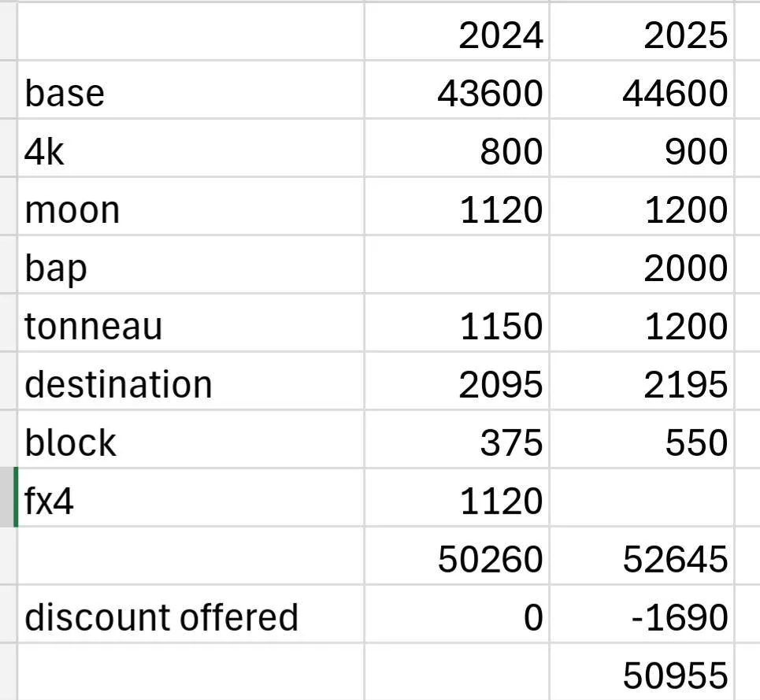Viewport: 760px width, 700px height.
Task: Click the 'tonneau' label cell
Action: [x=191, y=323]
